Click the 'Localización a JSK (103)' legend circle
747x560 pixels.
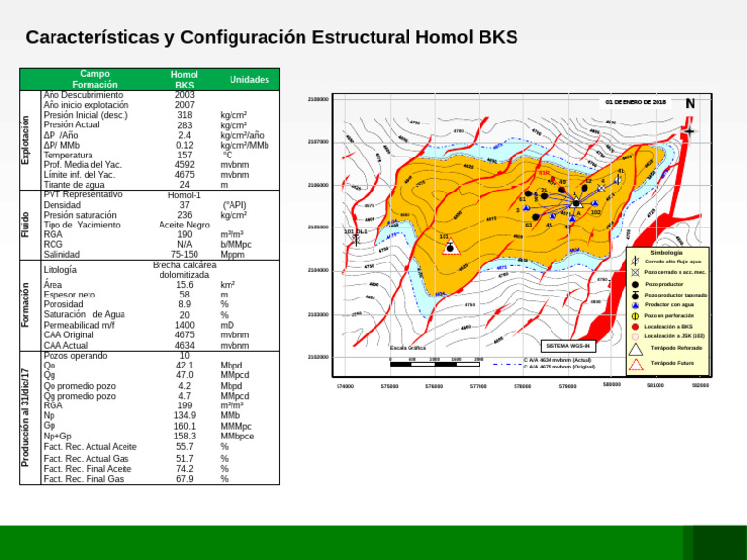635,336
